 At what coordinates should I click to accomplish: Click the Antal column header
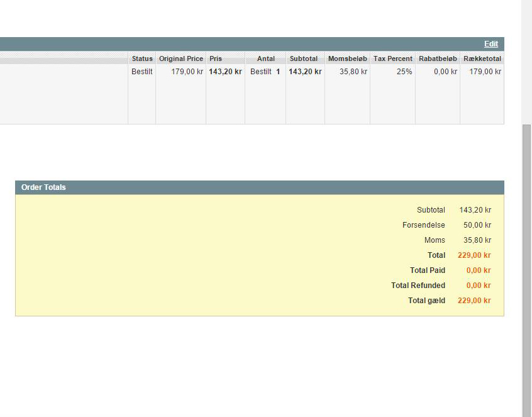[265, 58]
